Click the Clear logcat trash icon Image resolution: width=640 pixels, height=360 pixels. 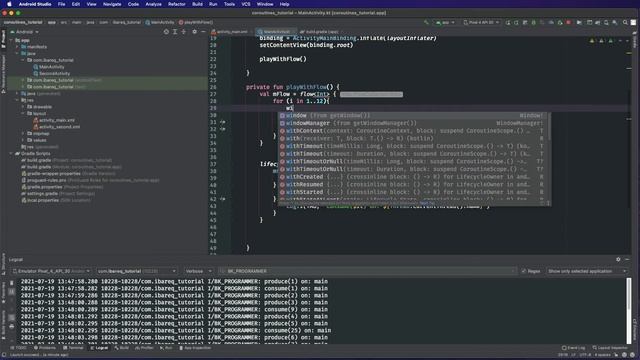(x=11, y=282)
